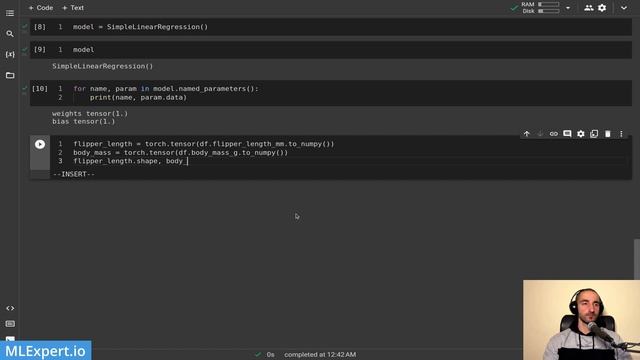Click the print(name, param.data) code line
The image size is (640, 360).
[138, 98]
